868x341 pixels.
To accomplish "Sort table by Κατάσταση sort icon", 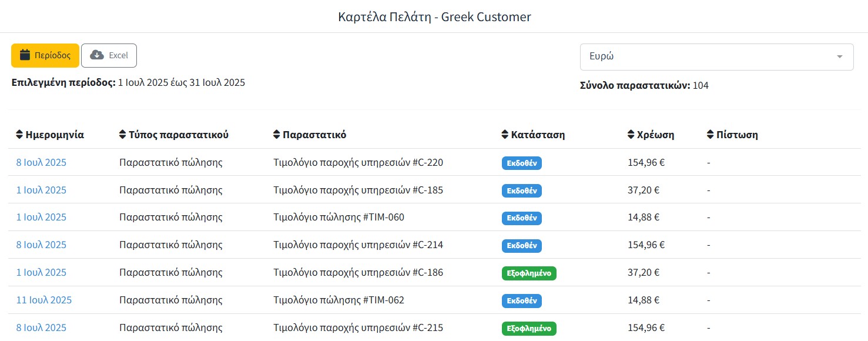I will (505, 135).
